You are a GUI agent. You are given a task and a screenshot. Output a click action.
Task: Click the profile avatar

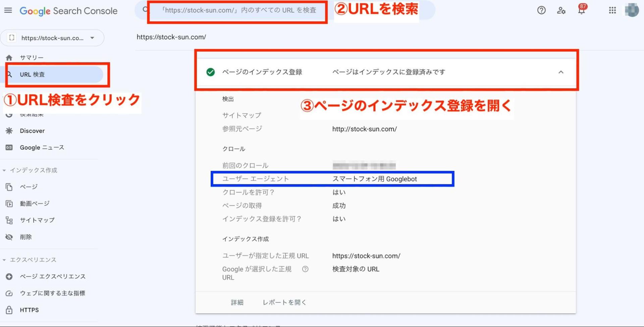point(632,10)
